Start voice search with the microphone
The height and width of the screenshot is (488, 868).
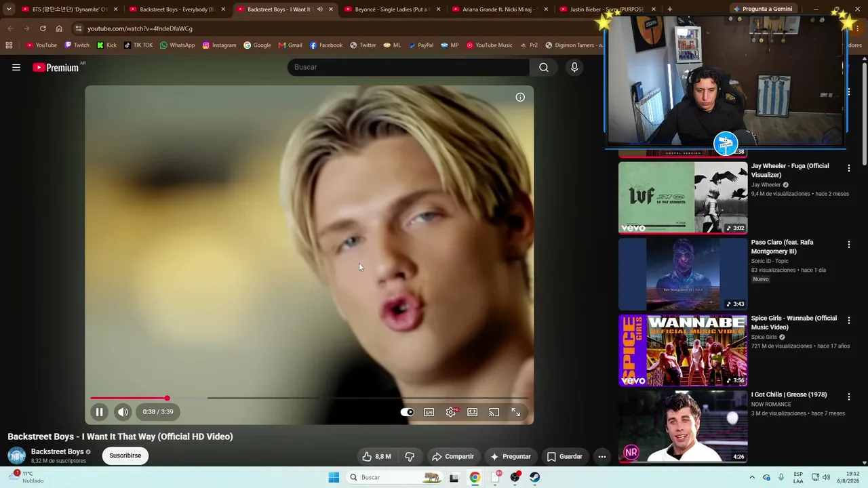click(x=574, y=67)
